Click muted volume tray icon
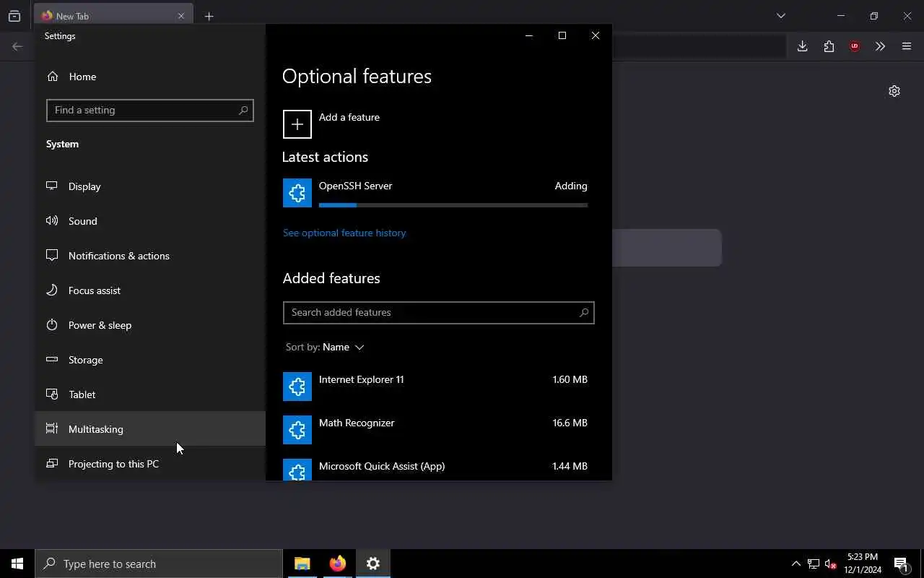The image size is (924, 578). (831, 564)
